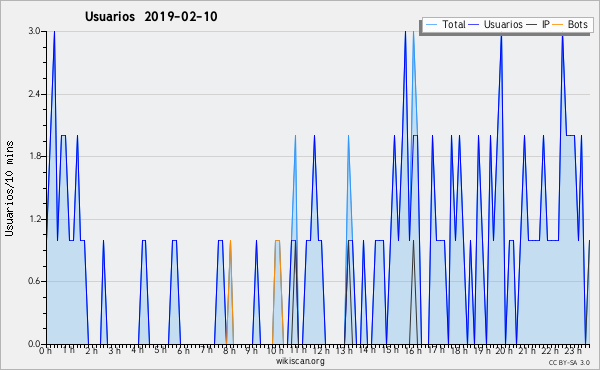Click the '23 h' x-axis label
Image resolution: width=600 pixels, height=370 pixels.
tap(573, 350)
